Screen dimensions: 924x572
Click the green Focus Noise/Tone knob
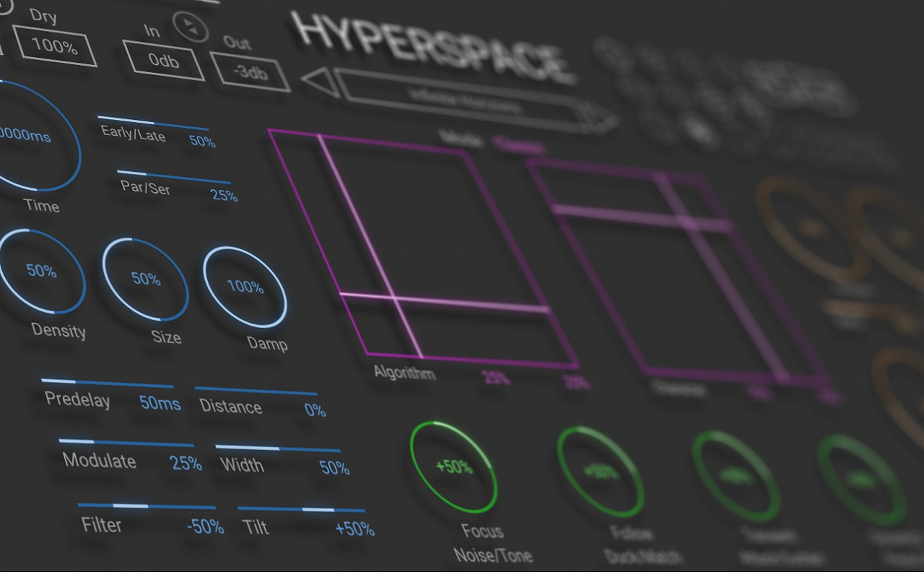pyautogui.click(x=453, y=467)
